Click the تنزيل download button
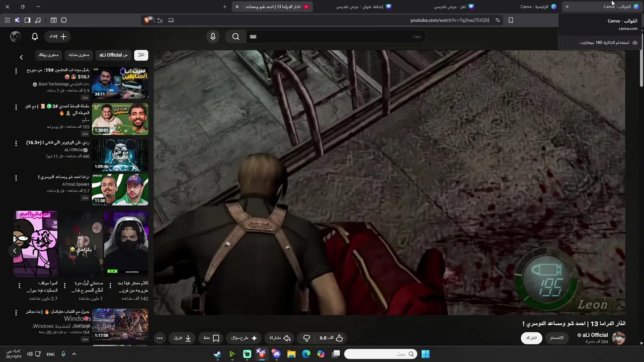 [183, 338]
